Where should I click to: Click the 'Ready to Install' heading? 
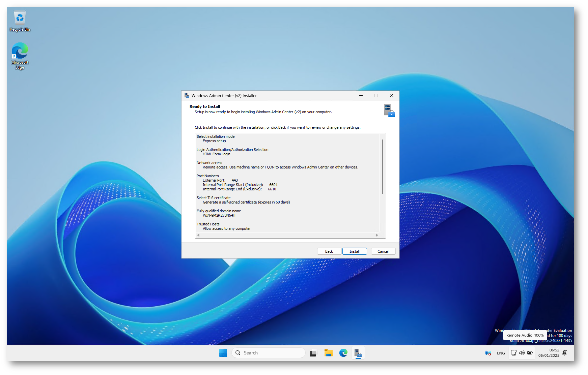205,106
